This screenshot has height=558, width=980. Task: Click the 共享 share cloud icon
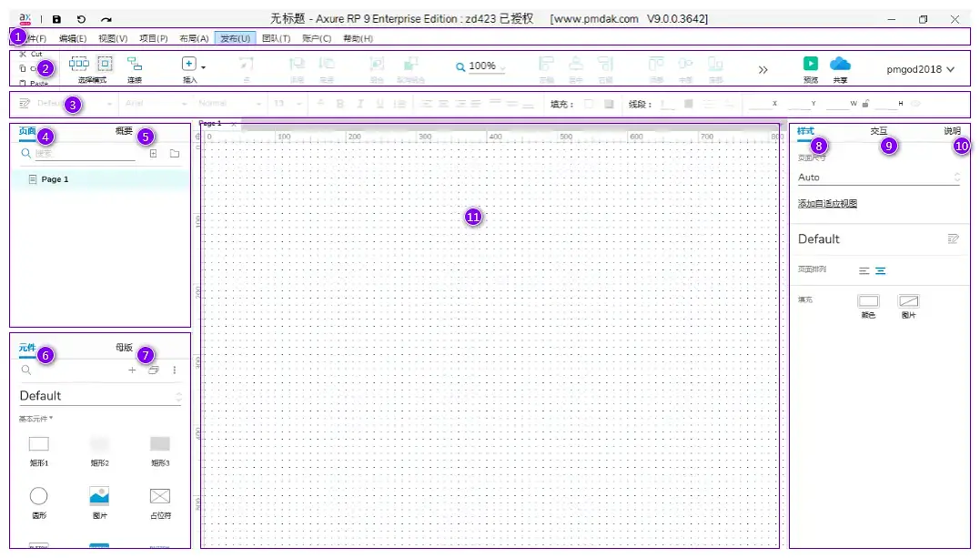tap(839, 64)
